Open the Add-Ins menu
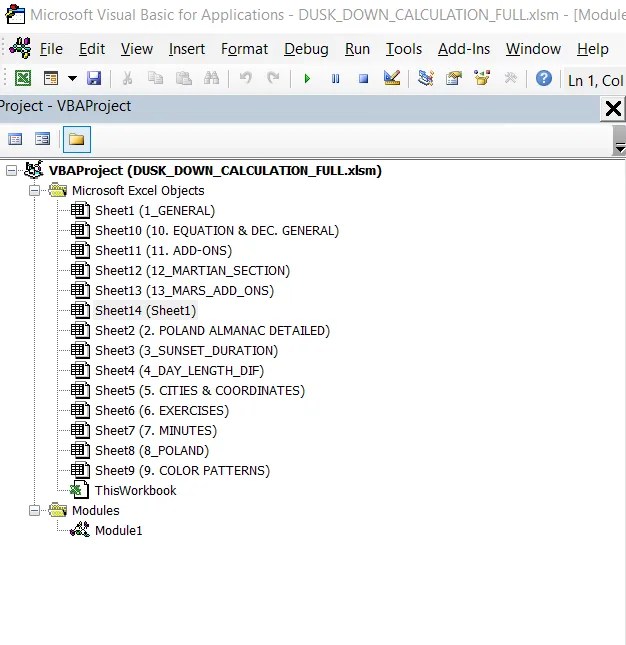 coord(464,49)
